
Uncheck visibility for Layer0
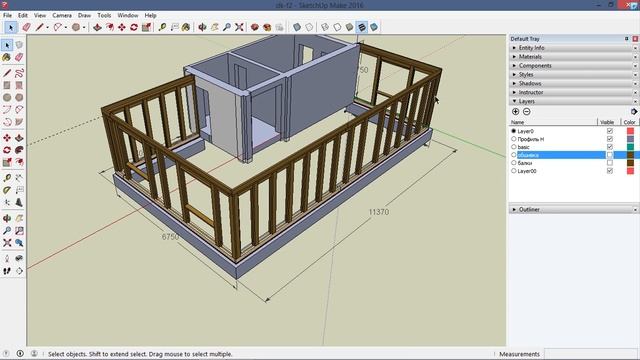(x=610, y=131)
